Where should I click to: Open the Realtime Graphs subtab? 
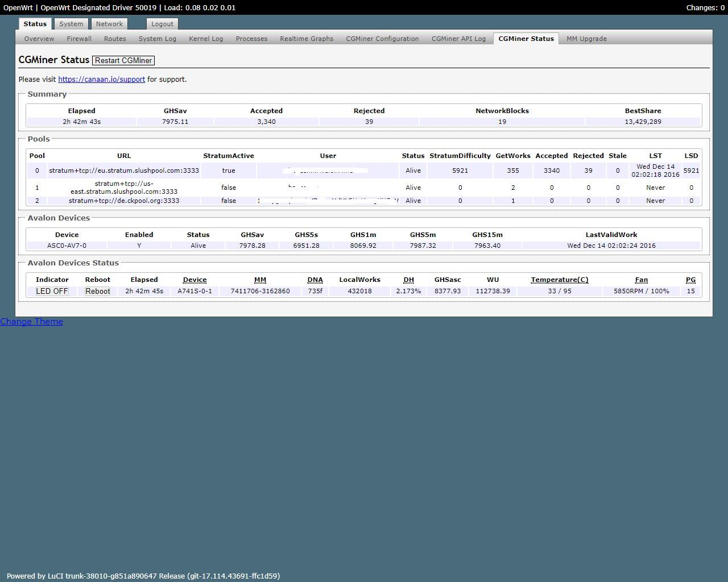[x=307, y=39]
